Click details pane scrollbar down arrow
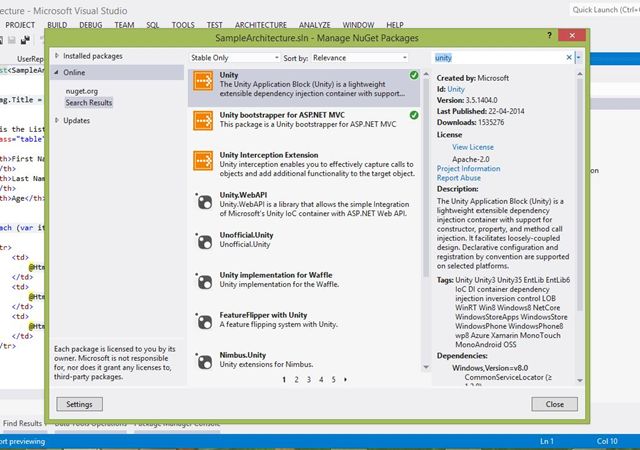This screenshot has height=450, width=640. pyautogui.click(x=580, y=381)
